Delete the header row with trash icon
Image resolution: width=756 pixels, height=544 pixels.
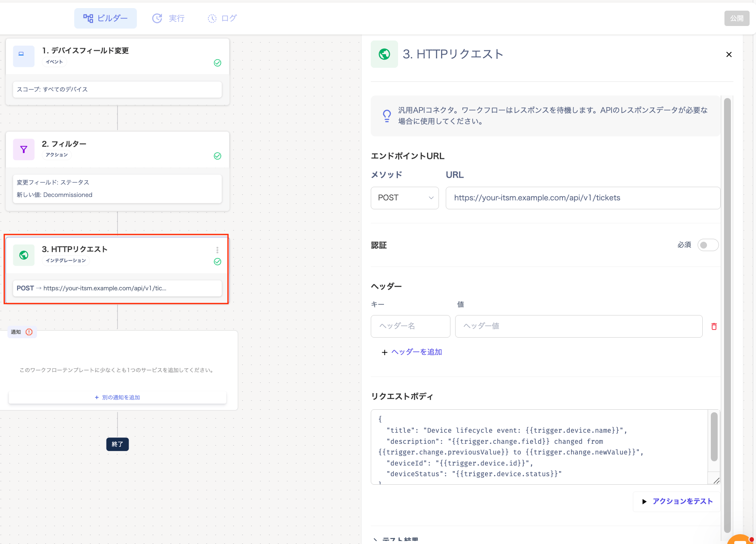click(714, 326)
